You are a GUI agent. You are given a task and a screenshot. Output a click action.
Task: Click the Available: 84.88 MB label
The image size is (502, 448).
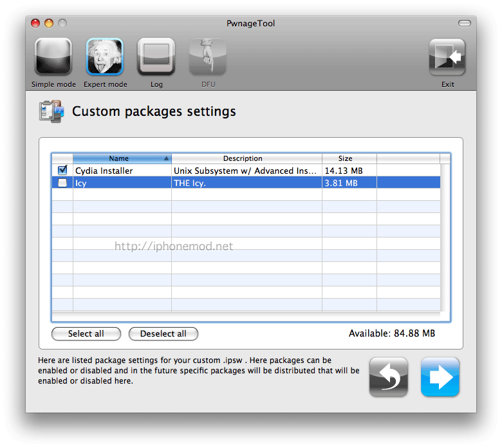pyautogui.click(x=392, y=333)
